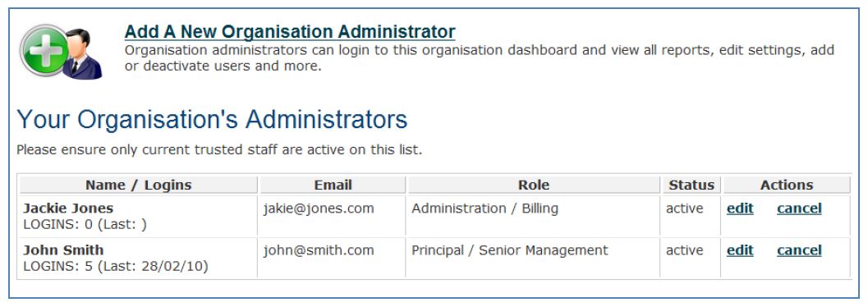Open the Add A New Organisation Administrator link
Screen dimensions: 868x307
click(290, 31)
